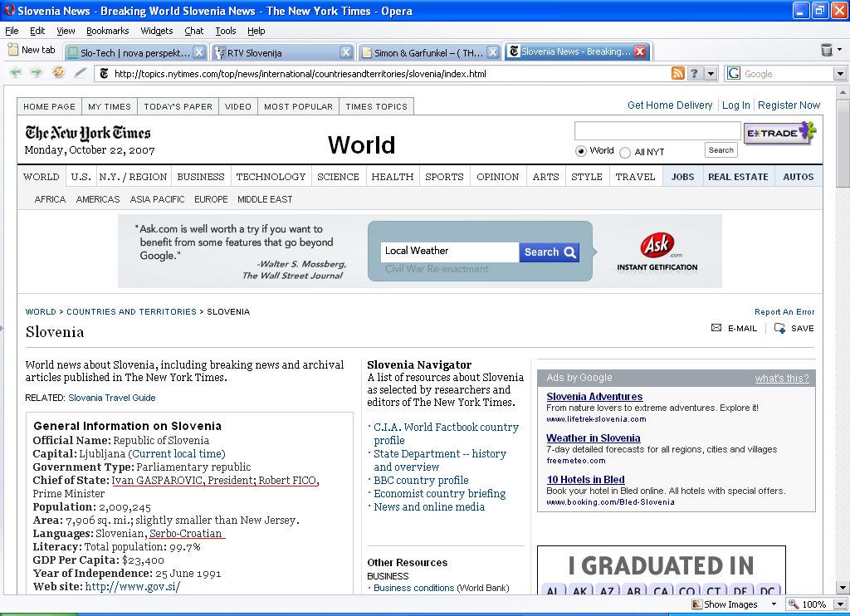Viewport: 850px width, 616px height.
Task: Select the World search radio button
Action: pos(580,151)
